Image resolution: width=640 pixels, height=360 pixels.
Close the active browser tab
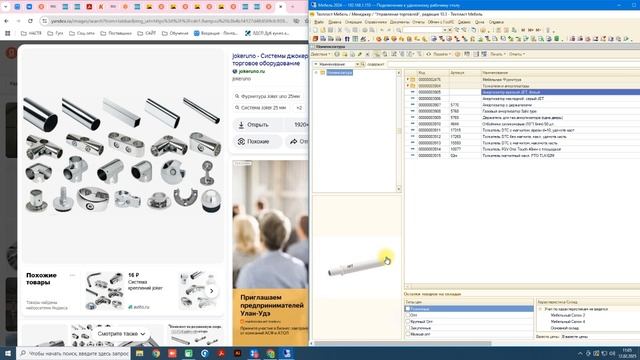280,7
